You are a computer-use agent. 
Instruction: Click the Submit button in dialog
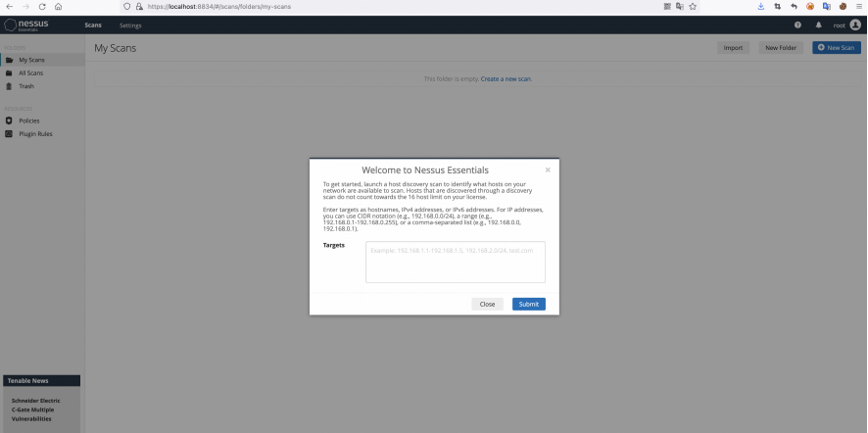[x=529, y=304]
